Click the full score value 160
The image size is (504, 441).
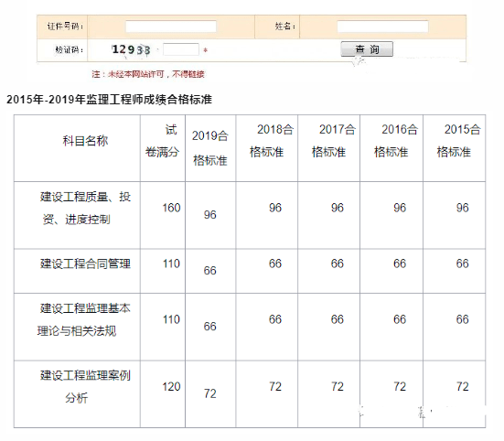pos(171,208)
